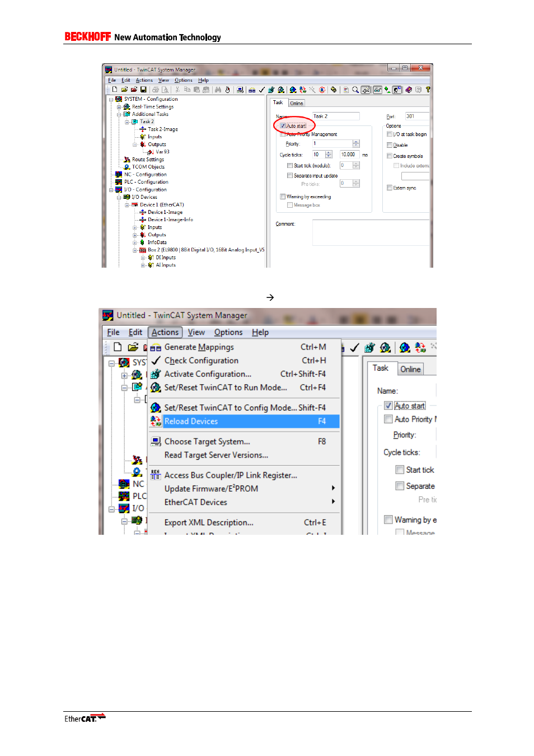Image resolution: width=534 pixels, height=756 pixels.
Task: Click Check Configuration checkmark in upper toolbar
Action: pyautogui.click(x=261, y=90)
